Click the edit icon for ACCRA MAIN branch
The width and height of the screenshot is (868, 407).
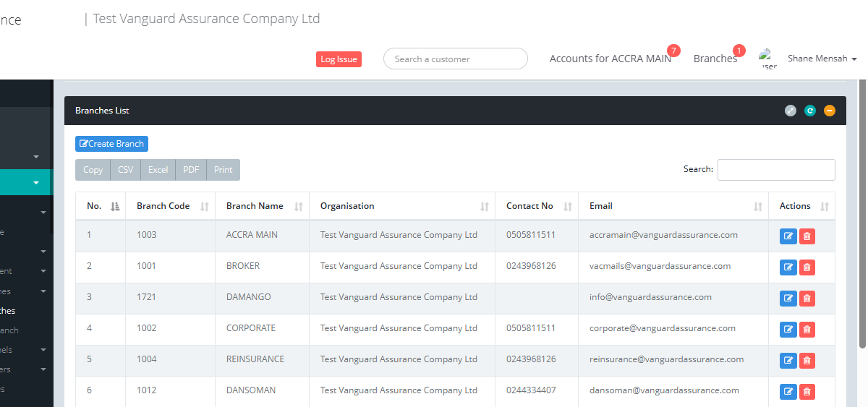[788, 236]
